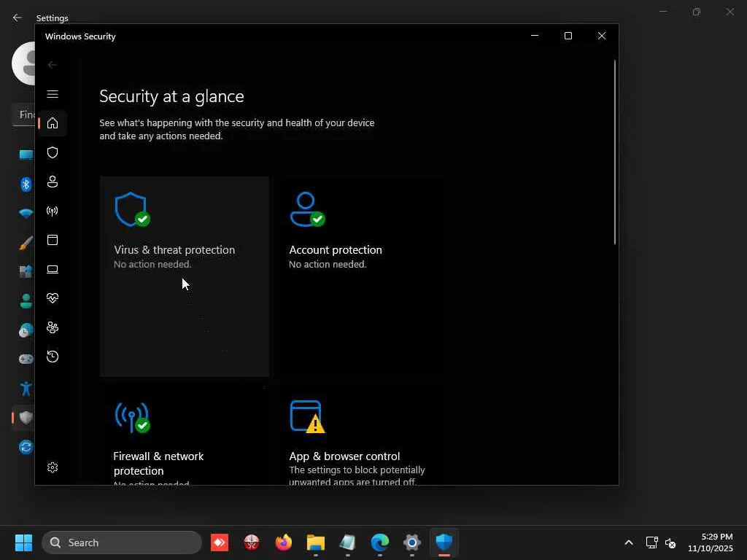Select Bluetooth icon in Settings sidebar
The height and width of the screenshot is (560, 747).
click(x=26, y=184)
